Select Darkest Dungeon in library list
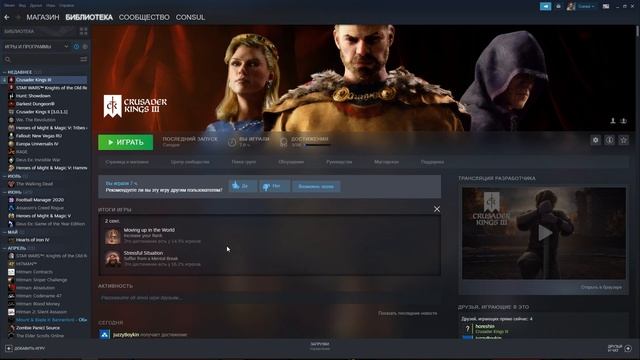This screenshot has width=640, height=360. point(35,104)
